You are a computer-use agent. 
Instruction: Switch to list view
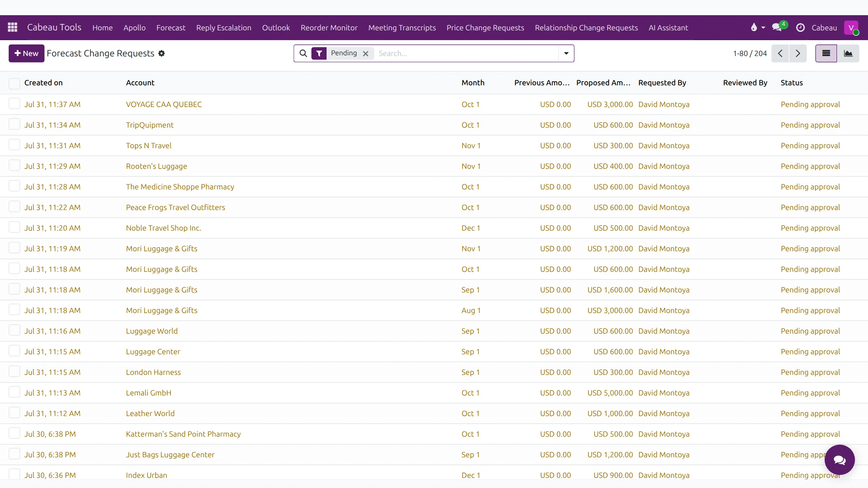(826, 53)
